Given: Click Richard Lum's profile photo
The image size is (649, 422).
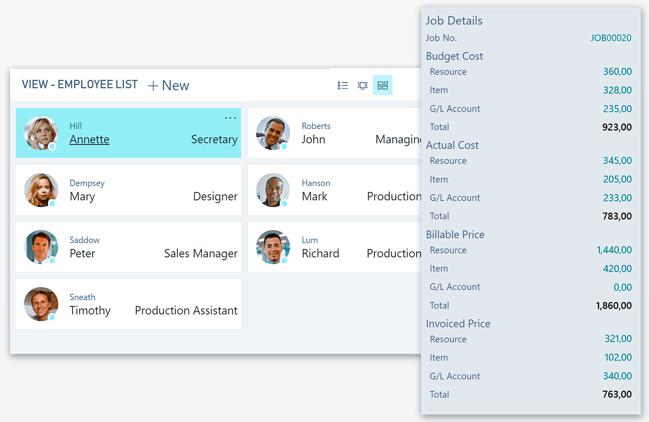Looking at the screenshot, I should coord(272,247).
